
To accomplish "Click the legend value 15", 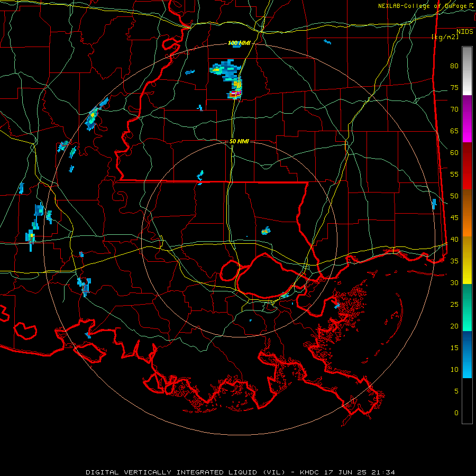I will pyautogui.click(x=454, y=348).
